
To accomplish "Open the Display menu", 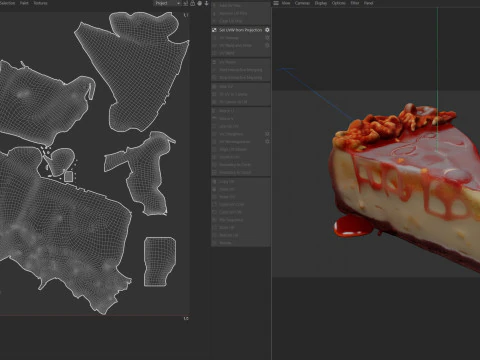I will click(x=321, y=3).
